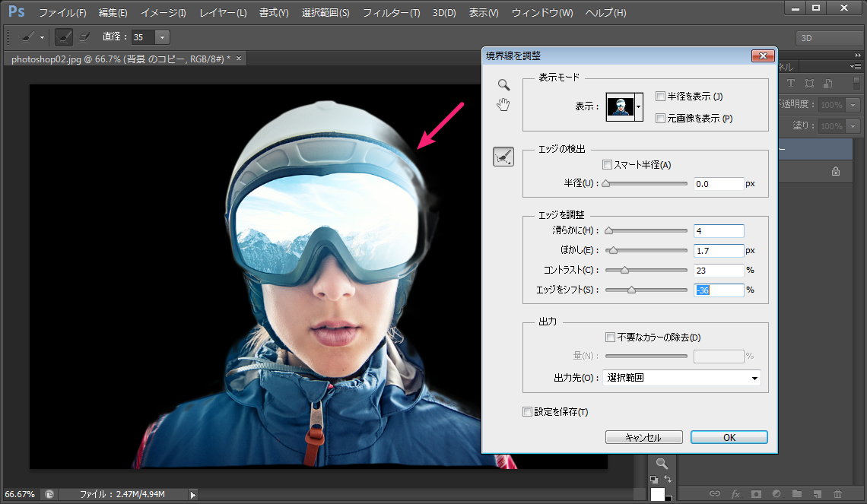Click the add layer mask icon

click(x=756, y=494)
